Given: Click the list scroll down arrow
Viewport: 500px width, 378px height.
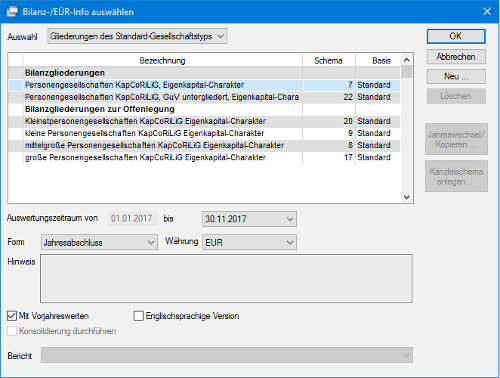Looking at the screenshot, I should [407, 197].
